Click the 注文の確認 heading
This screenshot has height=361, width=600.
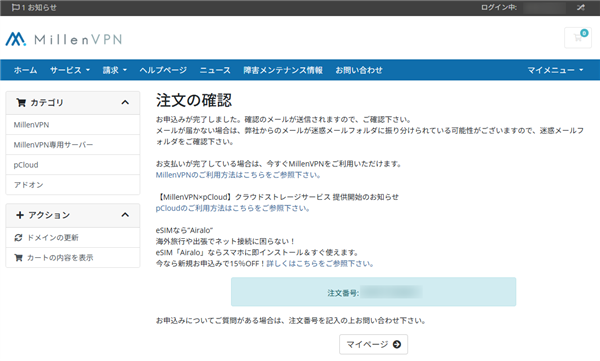pyautogui.click(x=194, y=100)
